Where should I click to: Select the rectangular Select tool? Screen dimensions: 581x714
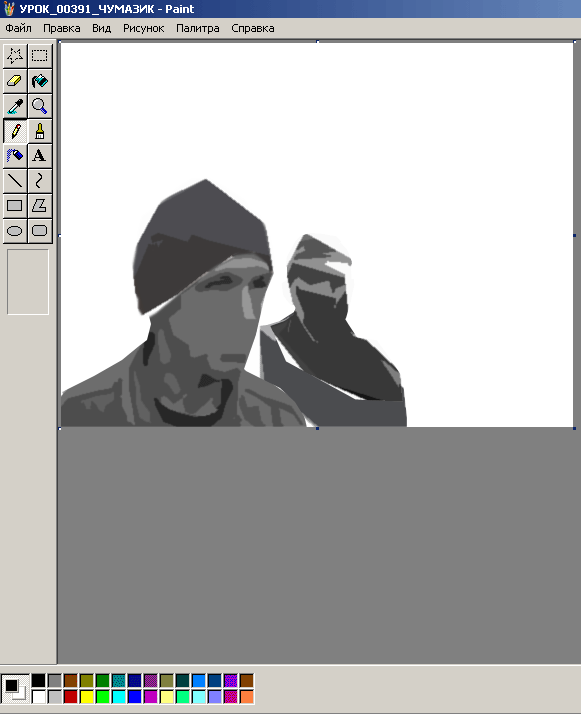pyautogui.click(x=40, y=56)
